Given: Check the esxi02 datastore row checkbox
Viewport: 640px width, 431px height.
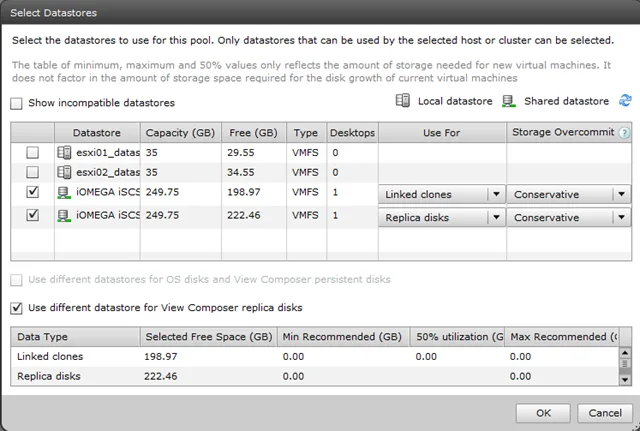Looking at the screenshot, I should tap(33, 172).
